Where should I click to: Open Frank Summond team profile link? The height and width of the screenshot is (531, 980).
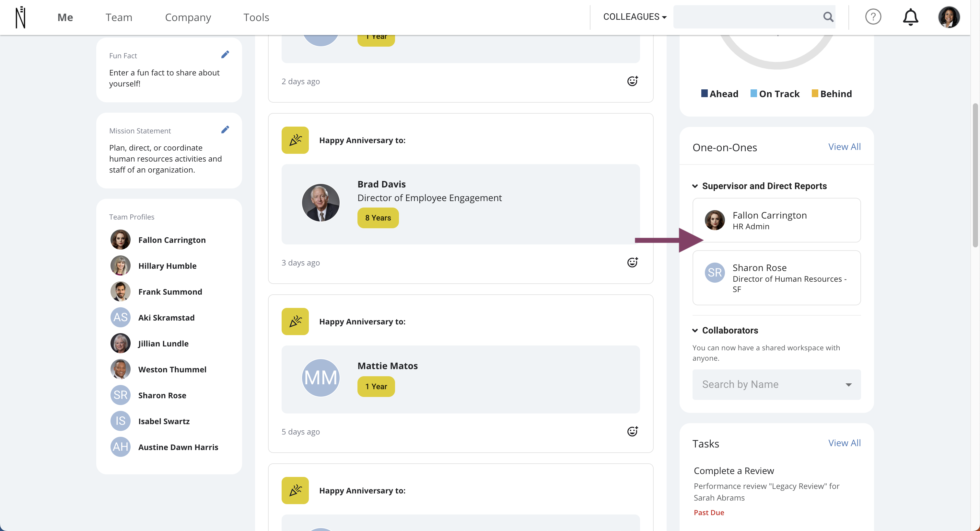point(170,291)
